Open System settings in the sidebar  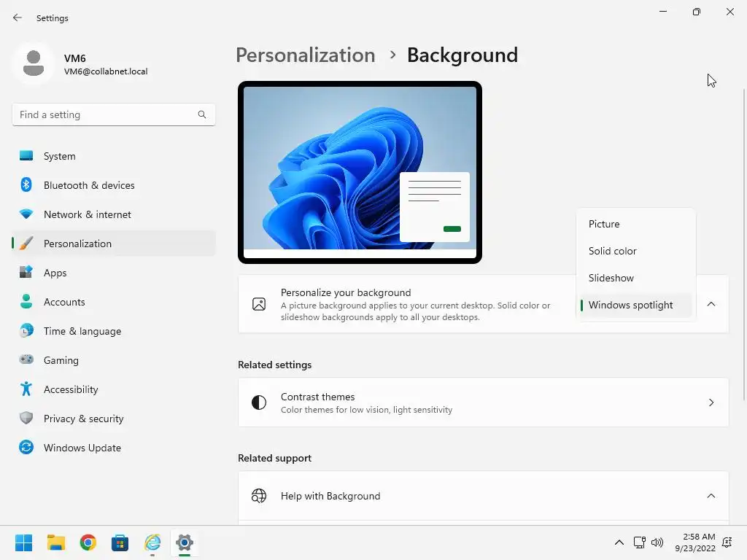(x=113, y=156)
